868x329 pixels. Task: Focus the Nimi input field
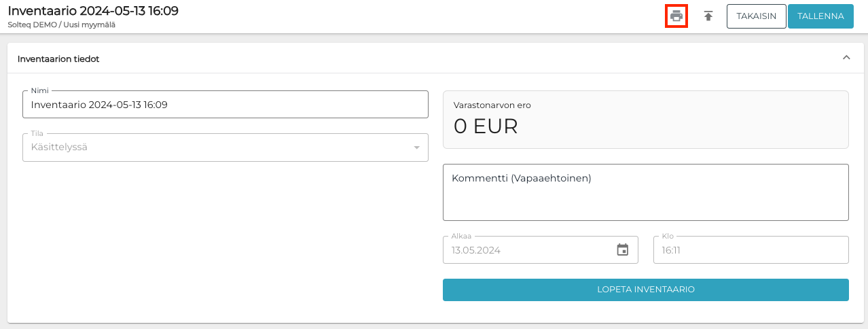225,105
